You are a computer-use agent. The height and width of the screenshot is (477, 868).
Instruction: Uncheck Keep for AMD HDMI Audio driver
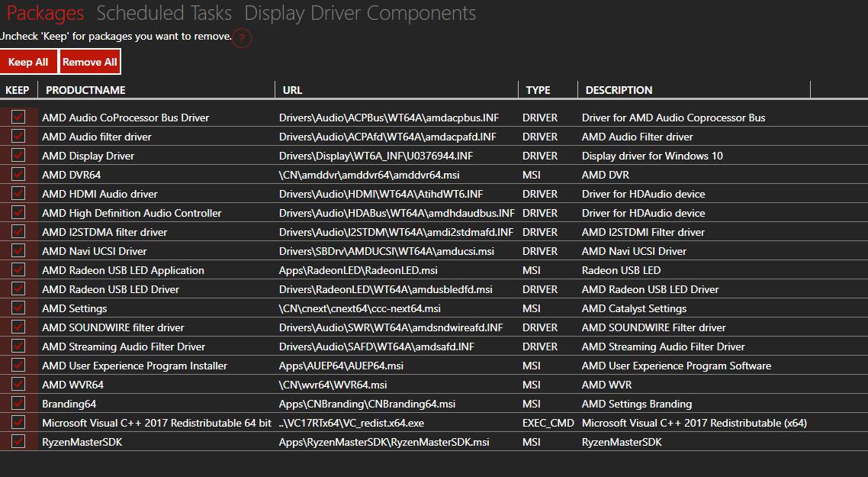[x=18, y=193]
